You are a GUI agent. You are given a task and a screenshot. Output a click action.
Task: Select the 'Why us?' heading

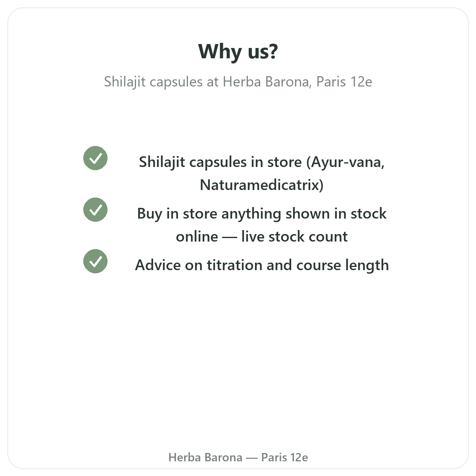point(238,52)
